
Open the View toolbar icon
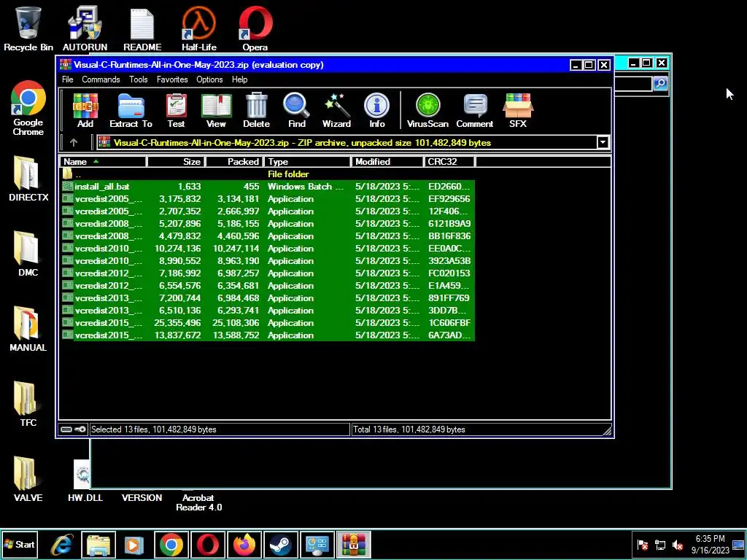click(x=216, y=111)
